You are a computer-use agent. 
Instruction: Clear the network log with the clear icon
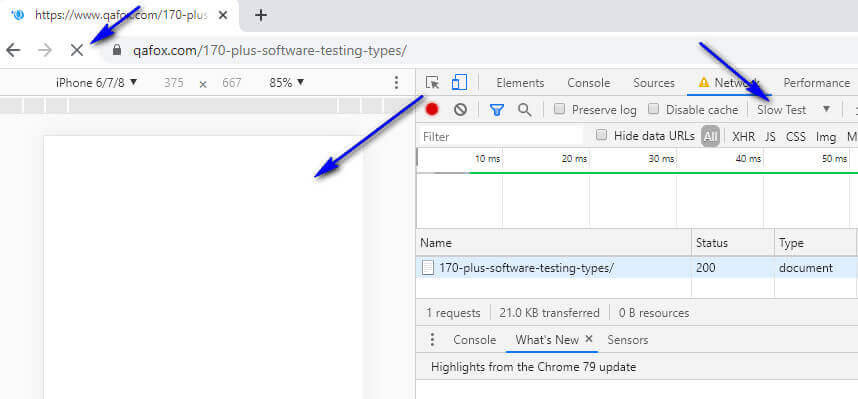(460, 109)
